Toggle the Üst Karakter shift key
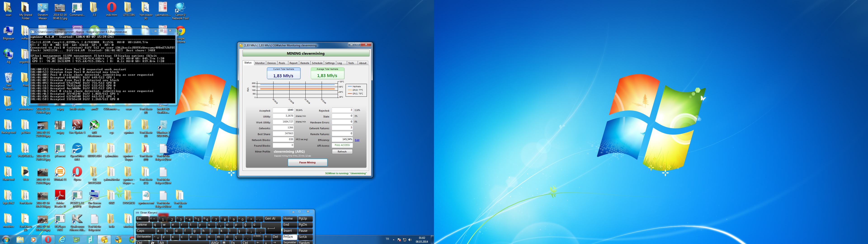 point(144,237)
